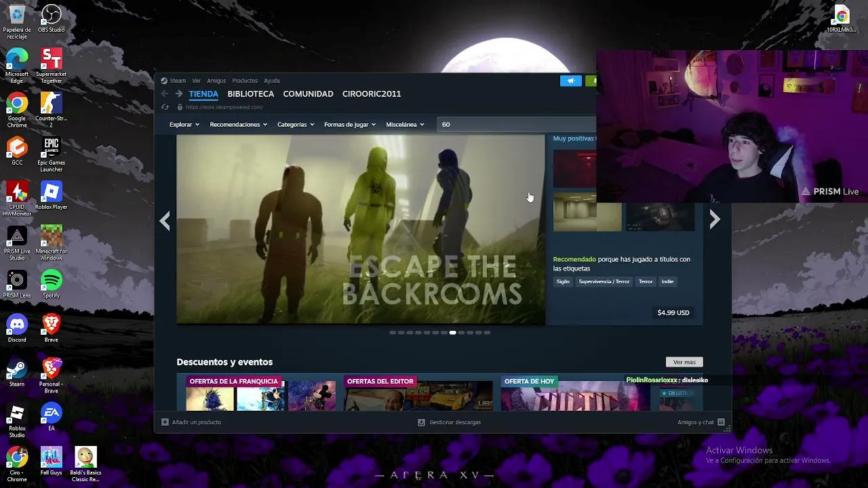
Task: Show previous featured game in carousel
Action: 165,221
